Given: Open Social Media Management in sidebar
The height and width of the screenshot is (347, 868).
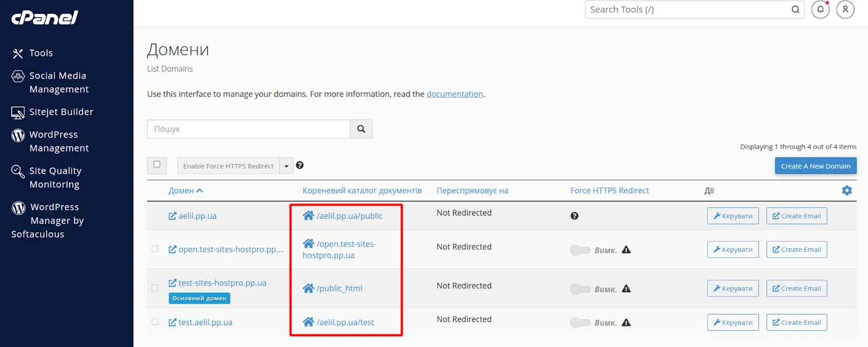Looking at the screenshot, I should (x=50, y=83).
